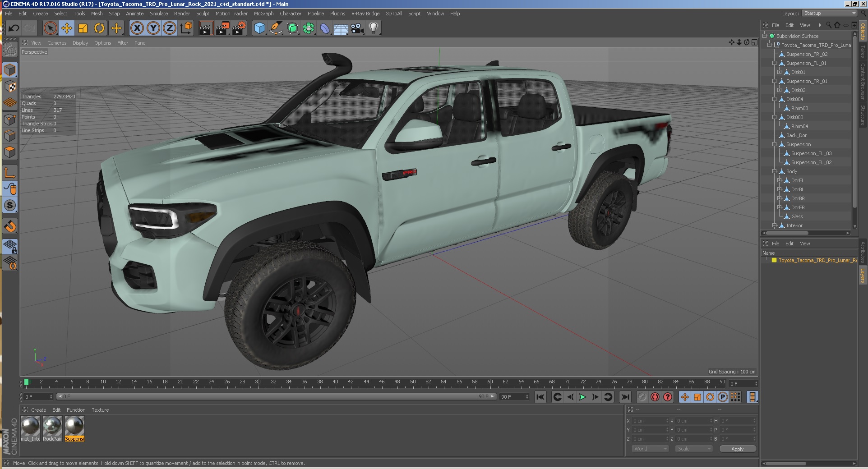Viewport: 868px width, 469px height.
Task: Open the Scale mode dropdown
Action: click(693, 449)
